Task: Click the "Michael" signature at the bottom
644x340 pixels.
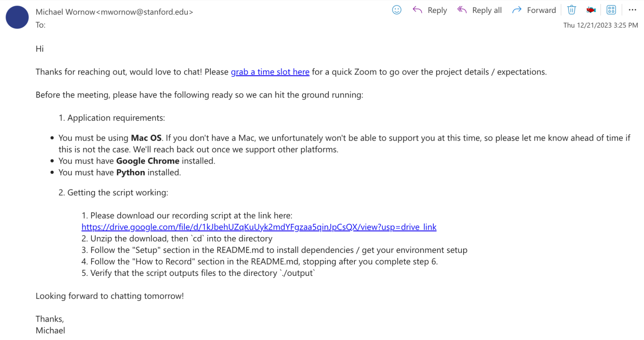Action: (x=50, y=330)
